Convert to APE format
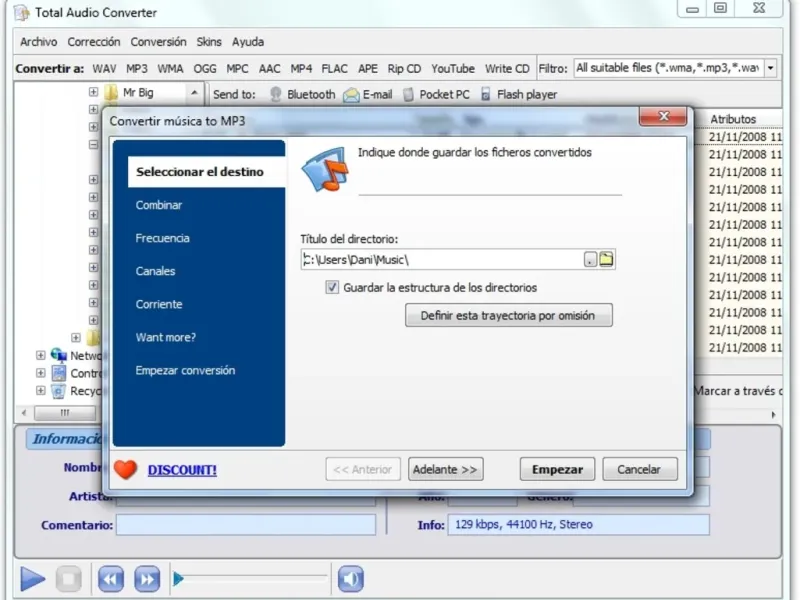The image size is (800, 600). [368, 68]
